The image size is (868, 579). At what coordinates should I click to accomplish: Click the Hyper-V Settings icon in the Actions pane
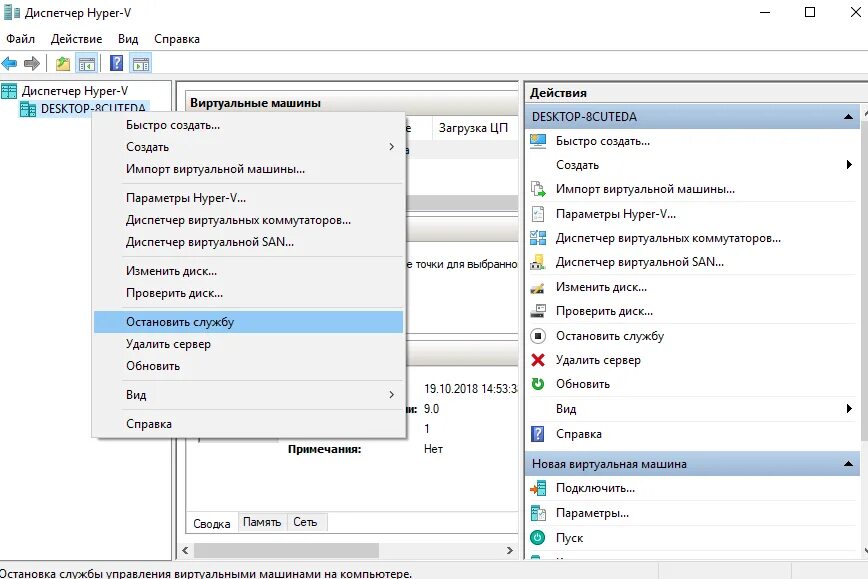pos(538,214)
